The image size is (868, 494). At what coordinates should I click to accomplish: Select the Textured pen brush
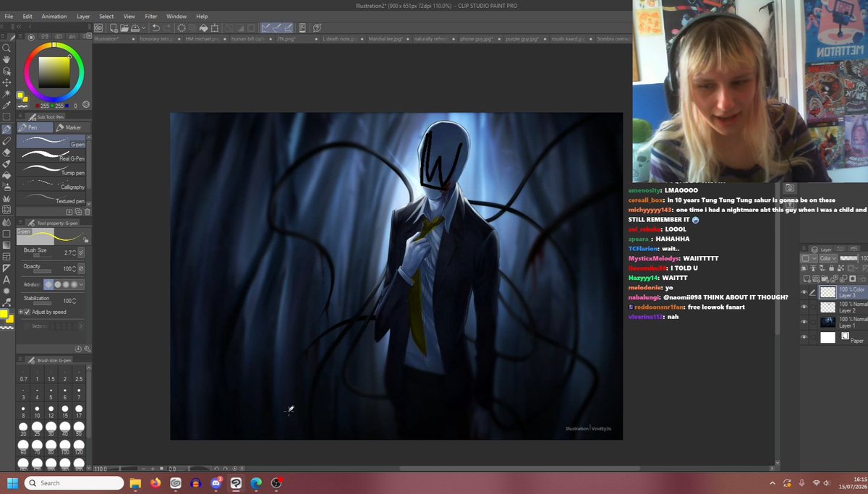point(51,200)
